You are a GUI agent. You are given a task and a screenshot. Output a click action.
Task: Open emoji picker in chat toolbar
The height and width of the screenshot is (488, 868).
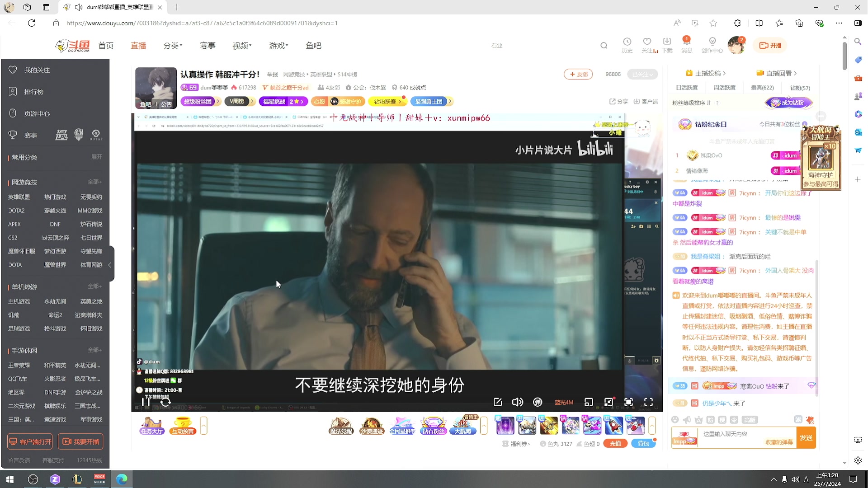coord(675,420)
